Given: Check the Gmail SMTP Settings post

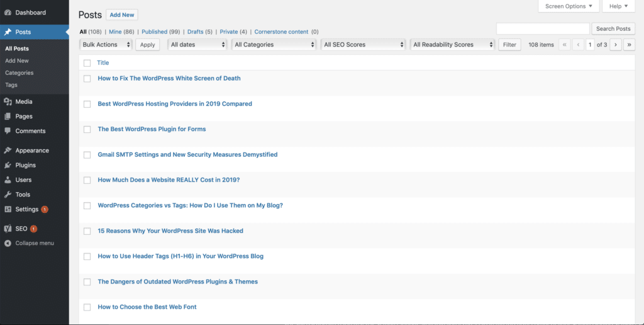Looking at the screenshot, I should pyautogui.click(x=87, y=155).
